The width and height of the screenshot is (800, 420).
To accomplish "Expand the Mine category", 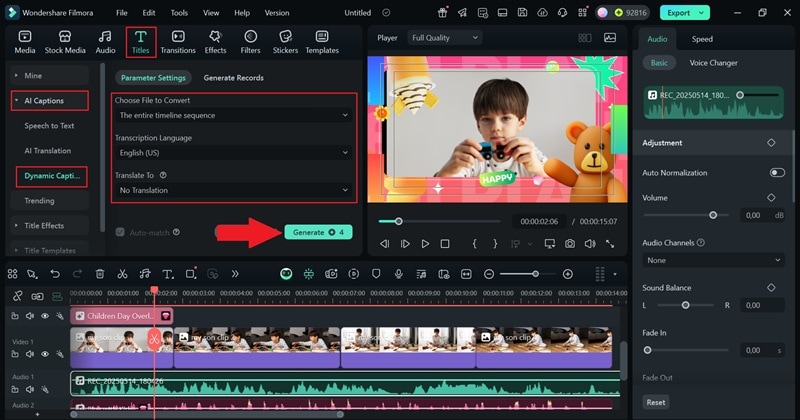I will 49,76.
